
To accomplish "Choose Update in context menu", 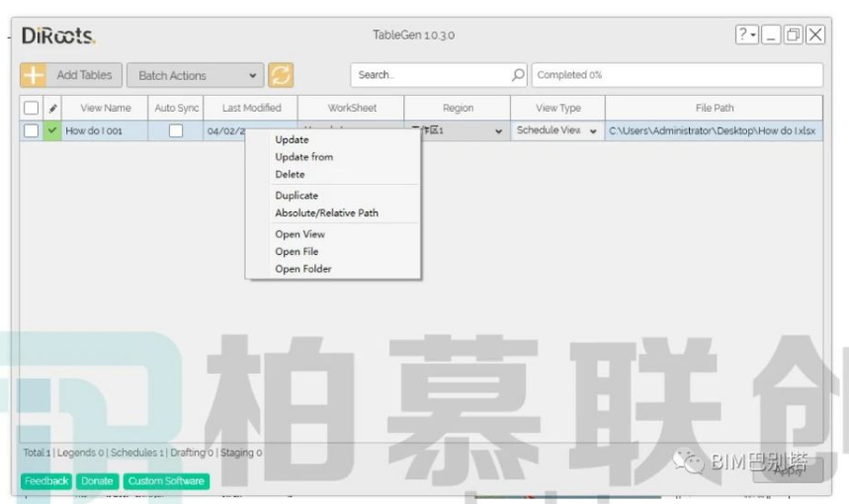I will tap(292, 139).
